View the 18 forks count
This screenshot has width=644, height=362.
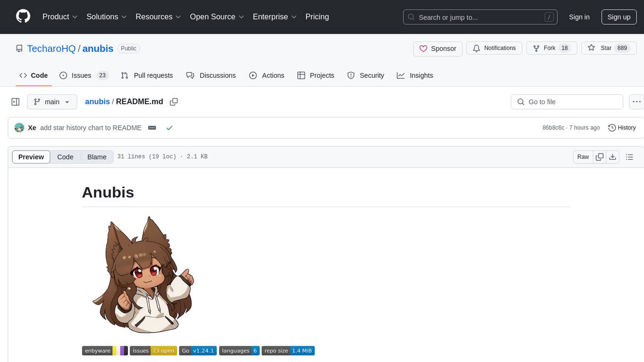click(x=564, y=48)
